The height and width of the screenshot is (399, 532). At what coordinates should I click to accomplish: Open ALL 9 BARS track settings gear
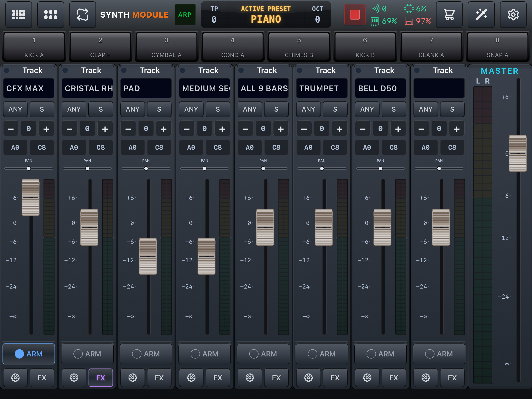click(250, 378)
